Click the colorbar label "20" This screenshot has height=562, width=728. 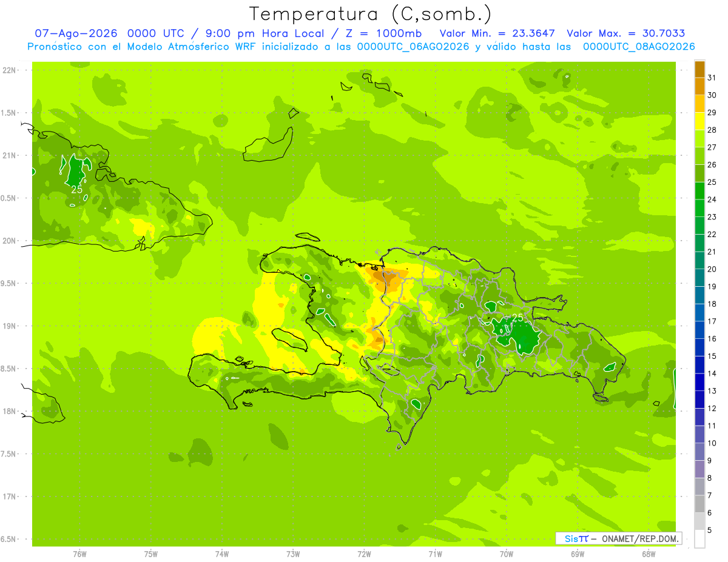(x=712, y=269)
